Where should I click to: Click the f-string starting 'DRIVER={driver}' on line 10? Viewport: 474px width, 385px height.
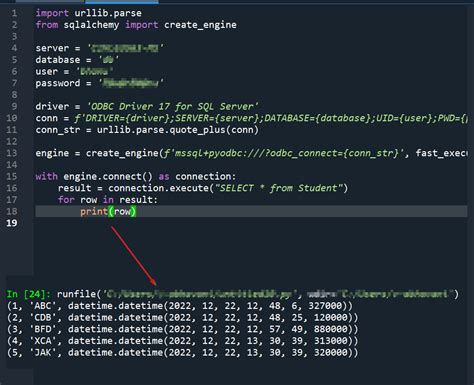[x=271, y=118]
